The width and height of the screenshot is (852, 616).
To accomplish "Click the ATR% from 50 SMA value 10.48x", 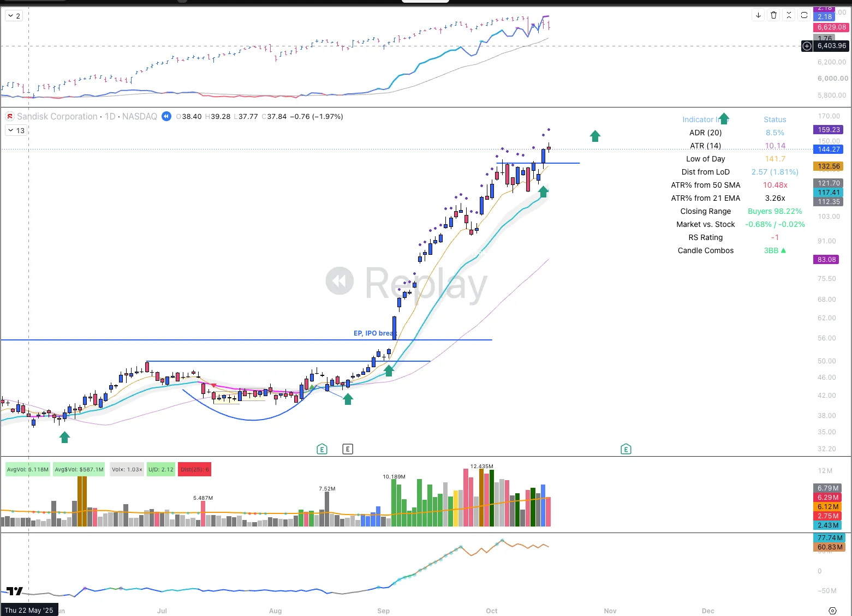I will [775, 185].
